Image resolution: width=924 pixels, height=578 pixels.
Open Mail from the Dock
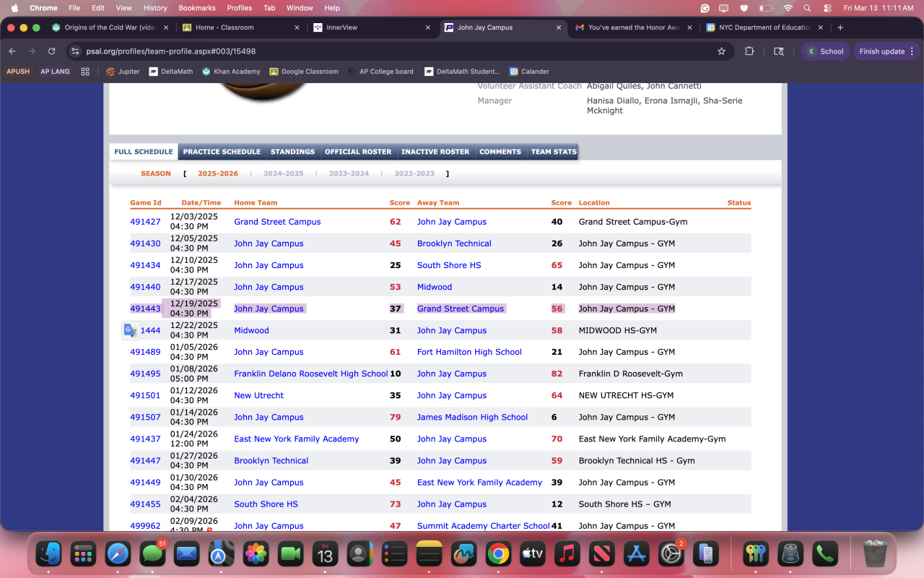(x=187, y=554)
